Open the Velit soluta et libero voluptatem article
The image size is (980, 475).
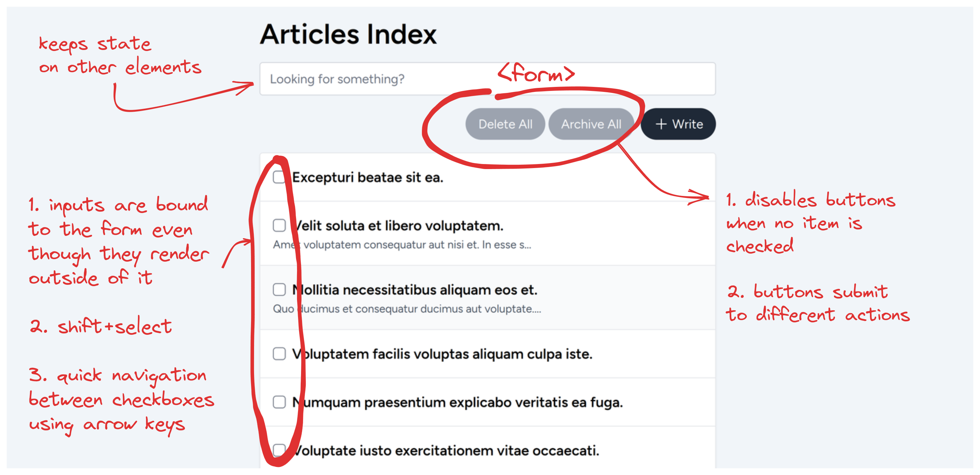coord(398,225)
